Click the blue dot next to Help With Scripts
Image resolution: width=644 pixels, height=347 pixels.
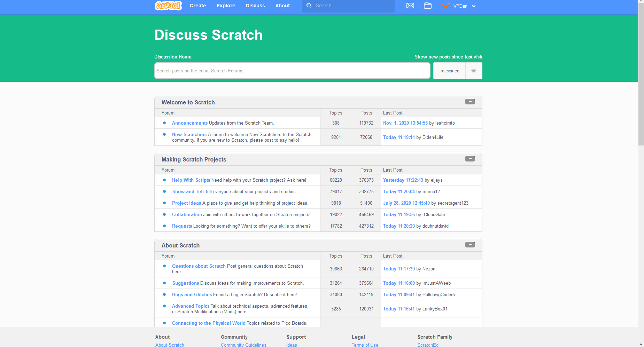[164, 180]
